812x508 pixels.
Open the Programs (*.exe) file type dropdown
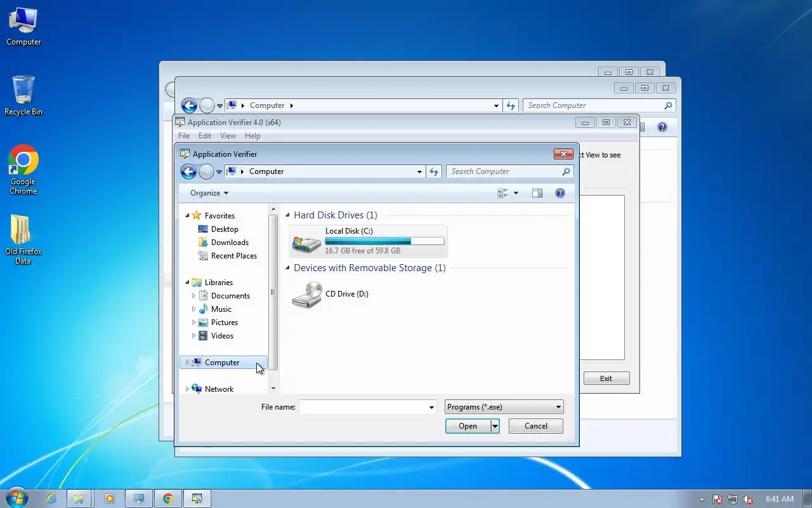tap(504, 407)
